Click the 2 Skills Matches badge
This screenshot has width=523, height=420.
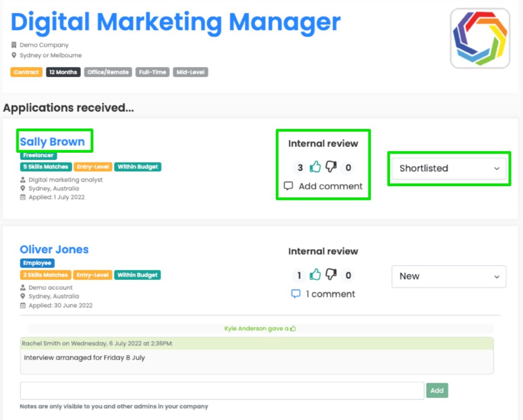pyautogui.click(x=45, y=275)
